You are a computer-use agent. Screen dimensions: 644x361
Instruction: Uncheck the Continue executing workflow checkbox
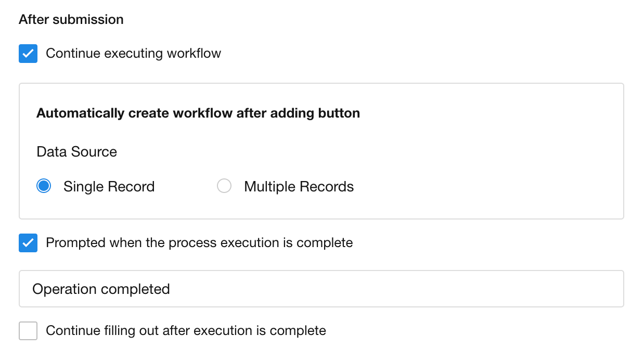(28, 54)
